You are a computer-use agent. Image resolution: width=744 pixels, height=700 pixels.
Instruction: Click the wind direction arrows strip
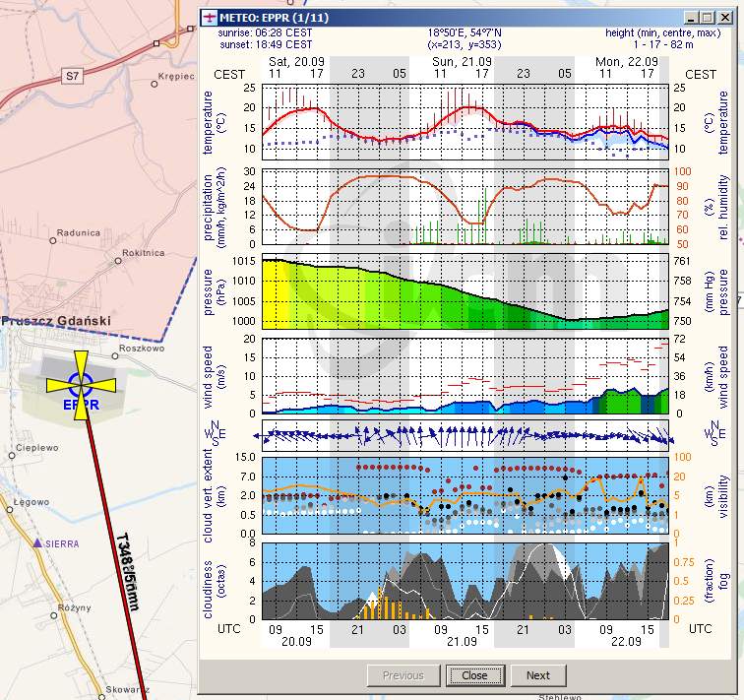(x=463, y=433)
